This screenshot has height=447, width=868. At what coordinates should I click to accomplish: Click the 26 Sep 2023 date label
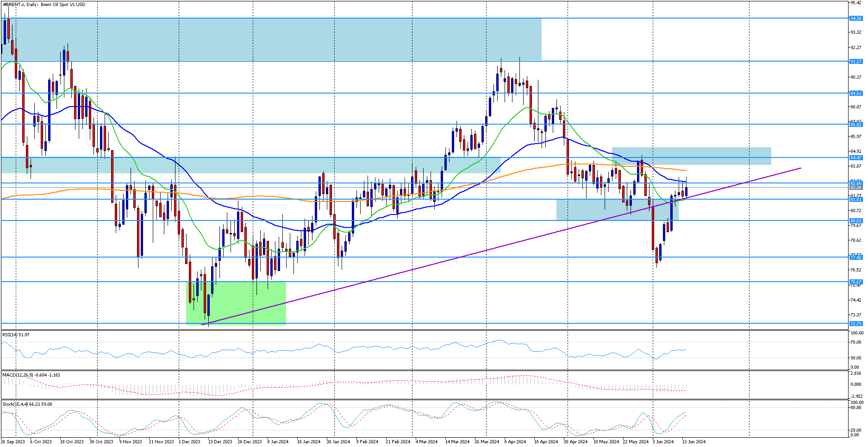13,441
